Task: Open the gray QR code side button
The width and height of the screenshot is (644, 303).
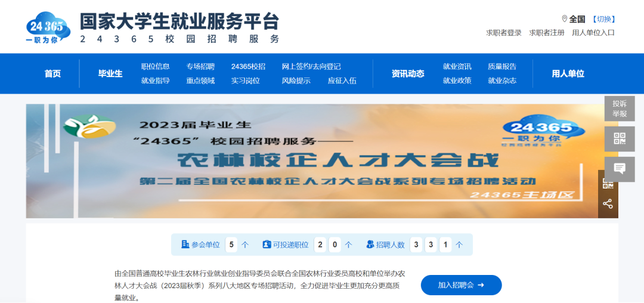Action: [619, 139]
